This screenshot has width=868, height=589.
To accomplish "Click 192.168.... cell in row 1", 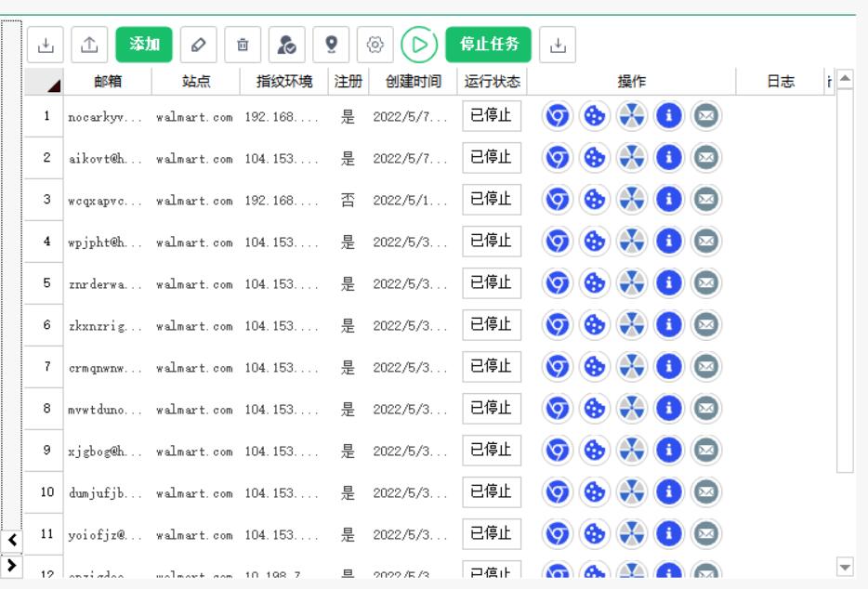I will [x=284, y=116].
